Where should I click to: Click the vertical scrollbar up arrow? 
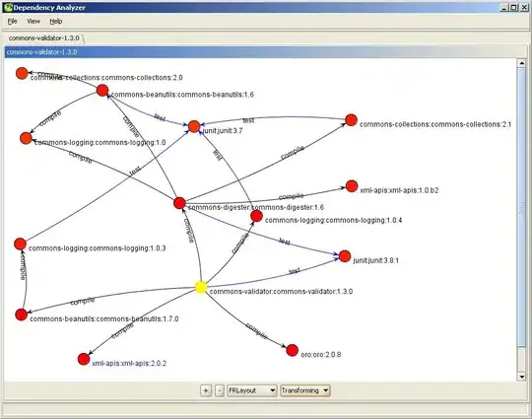(x=521, y=63)
